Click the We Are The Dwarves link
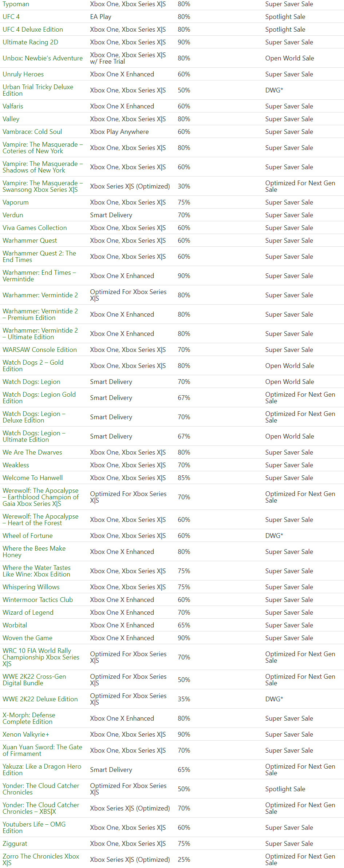 click(x=32, y=452)
